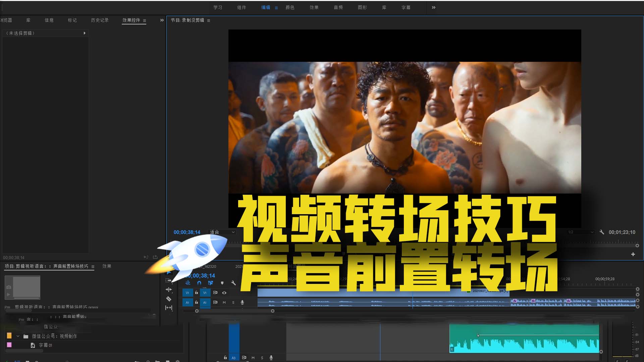
Task: Click the audio clip volume keyframe
Action: click(478, 335)
